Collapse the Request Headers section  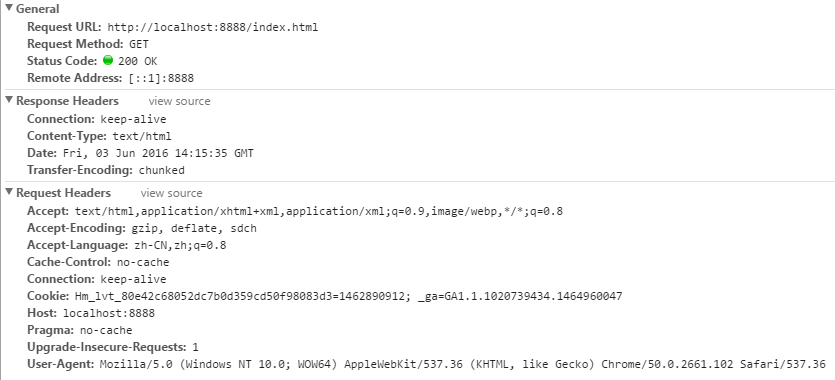9,192
